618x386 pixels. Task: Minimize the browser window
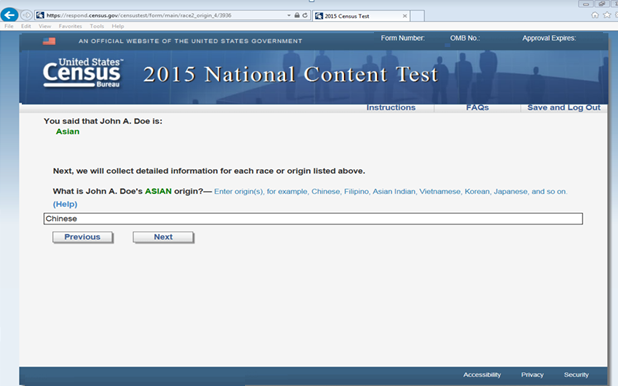[586, 4]
